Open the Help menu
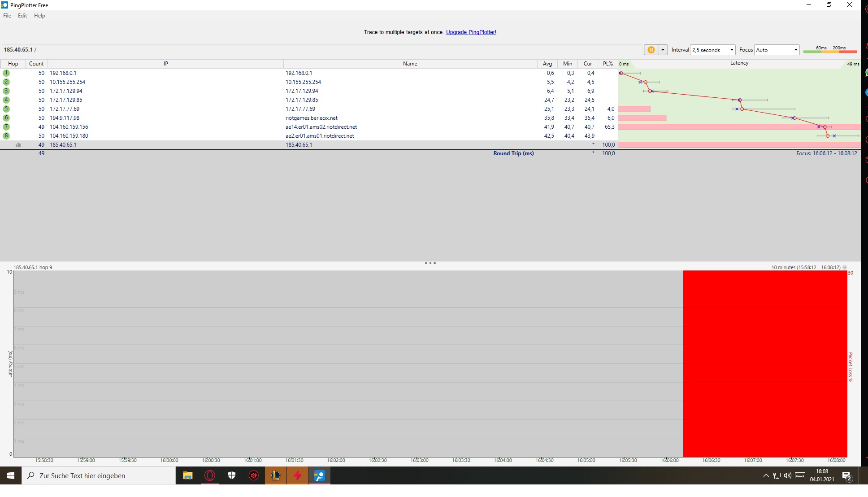The width and height of the screenshot is (868, 497). click(39, 16)
